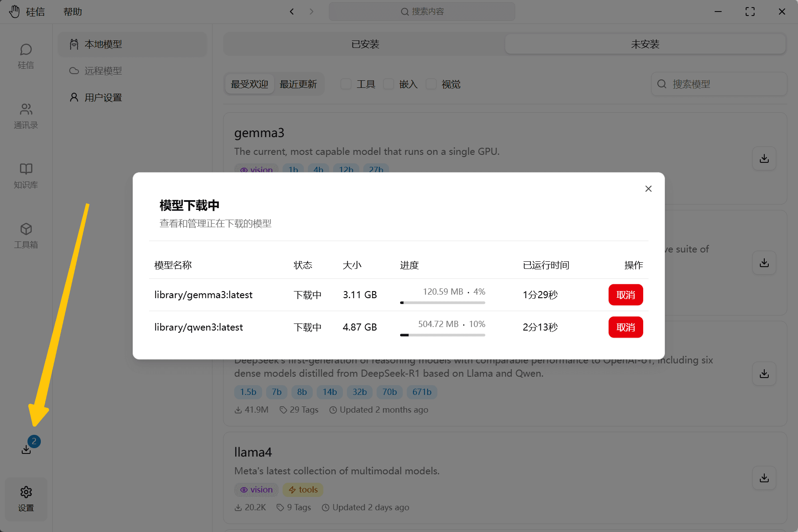The image size is (798, 532).
Task: Cancel the qwen3:latest download
Action: coord(625,327)
